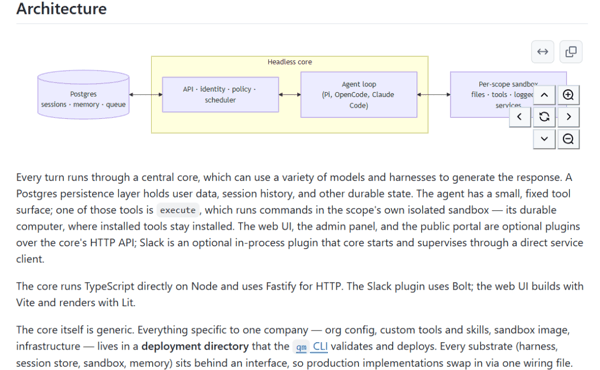Viewport: 600px width, 370px height.
Task: Copy the mermaid diagram source
Action: point(571,52)
